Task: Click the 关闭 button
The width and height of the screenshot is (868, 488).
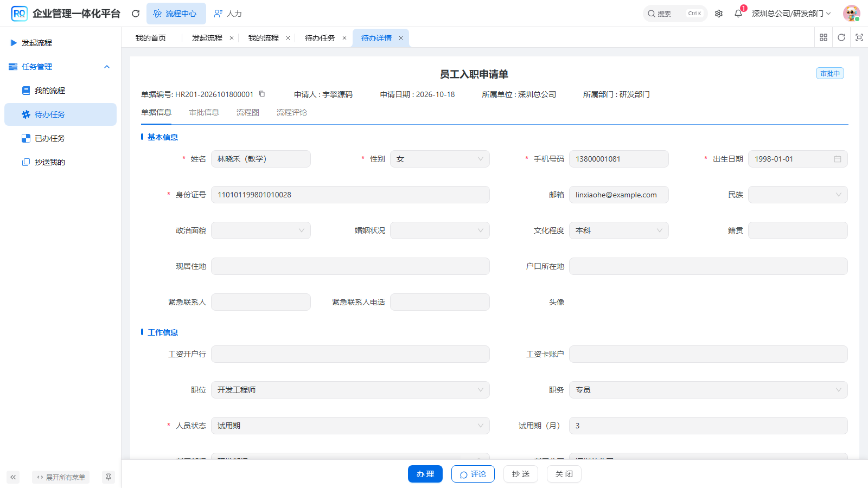Action: (x=564, y=474)
